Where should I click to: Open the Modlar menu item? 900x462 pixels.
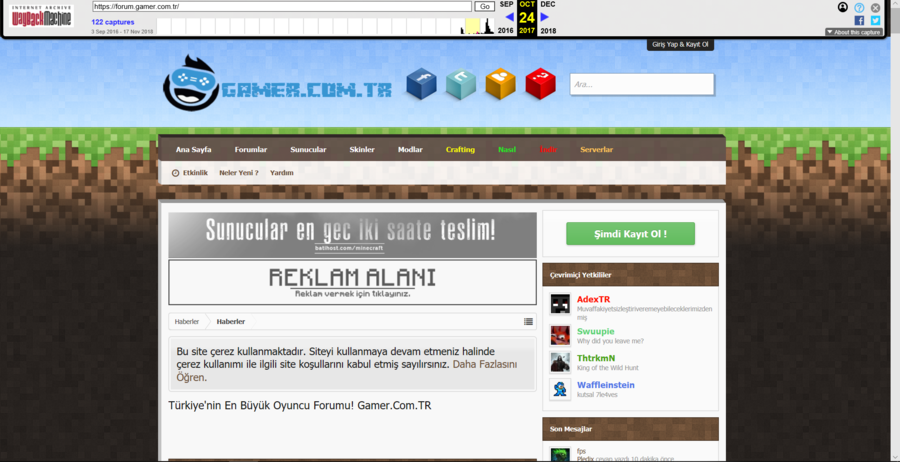[410, 149]
